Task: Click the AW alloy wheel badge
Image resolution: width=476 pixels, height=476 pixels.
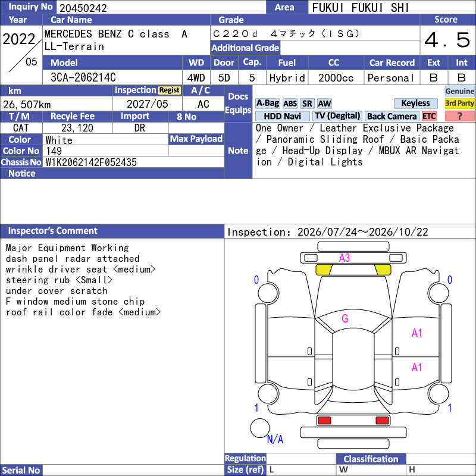Action: coord(324,104)
